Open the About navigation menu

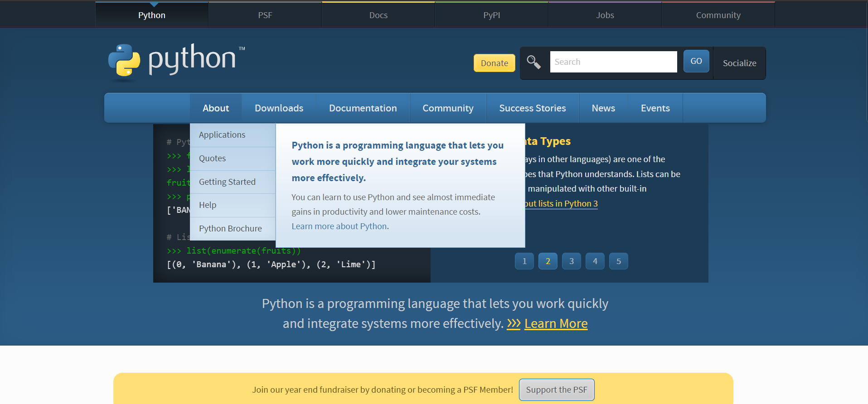[x=216, y=108]
